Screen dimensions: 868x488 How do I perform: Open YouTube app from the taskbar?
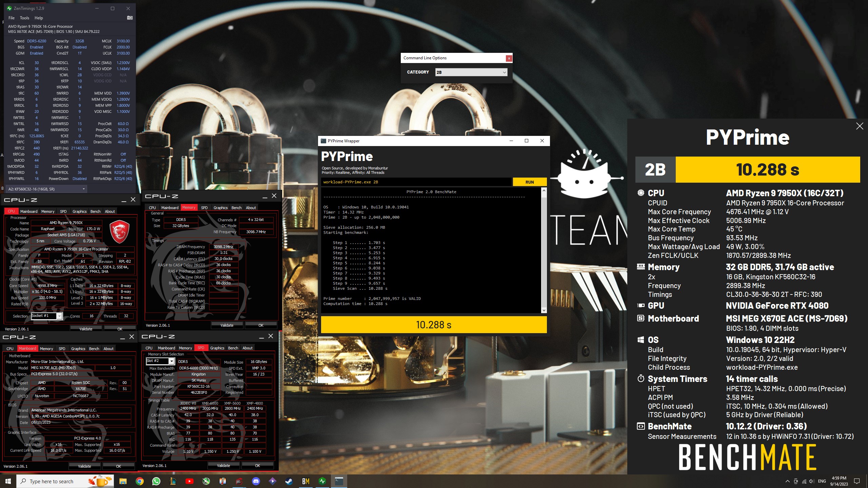[x=189, y=481]
